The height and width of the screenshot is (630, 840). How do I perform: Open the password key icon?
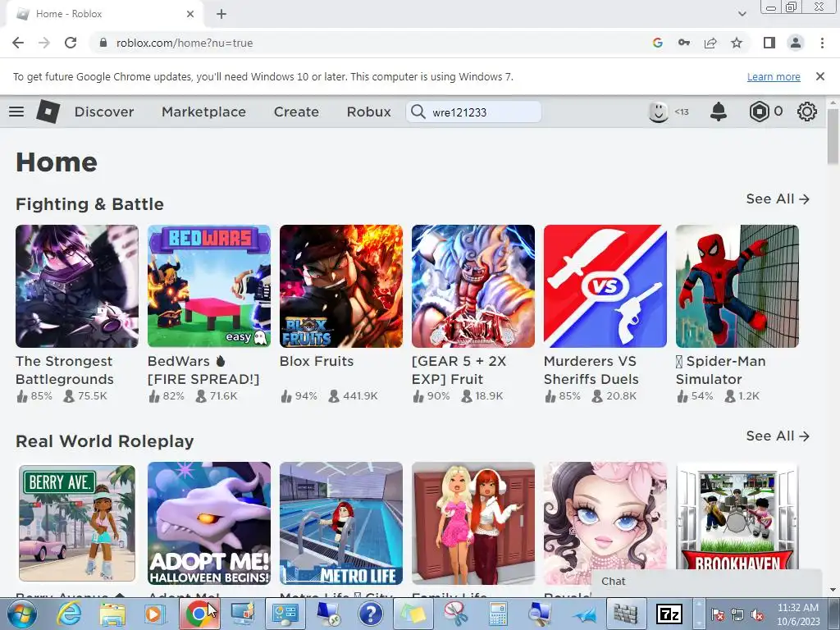(x=684, y=43)
